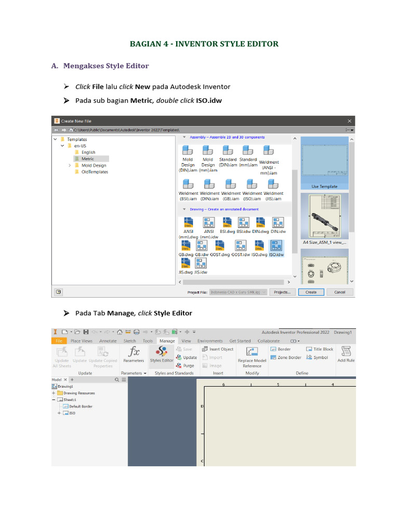Choose Standard (DIN).iam assembly template
Viewport: 399px width, 532px height.
228,156
